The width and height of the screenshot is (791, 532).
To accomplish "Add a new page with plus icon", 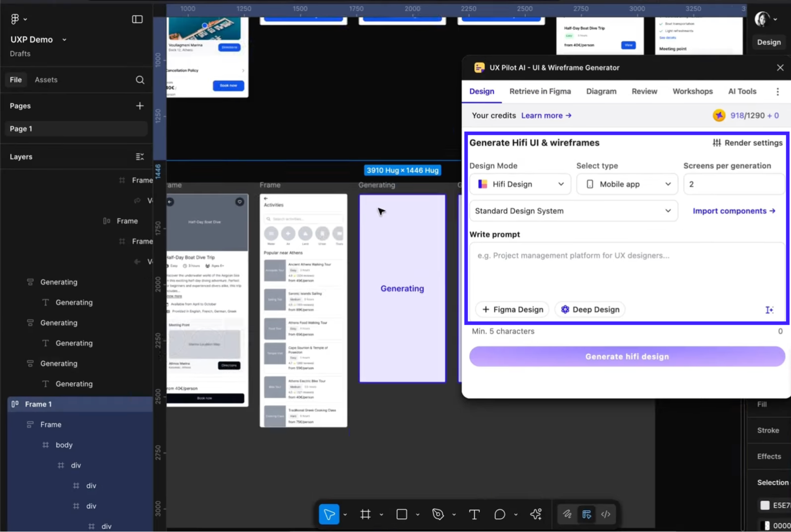I will pyautogui.click(x=140, y=106).
